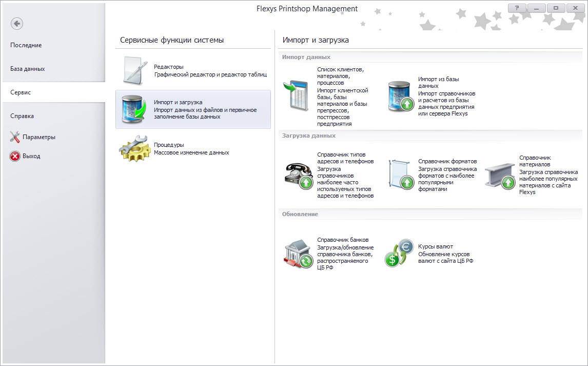The image size is (588, 366).
Task: Select the Сервис section
Action: [x=54, y=92]
